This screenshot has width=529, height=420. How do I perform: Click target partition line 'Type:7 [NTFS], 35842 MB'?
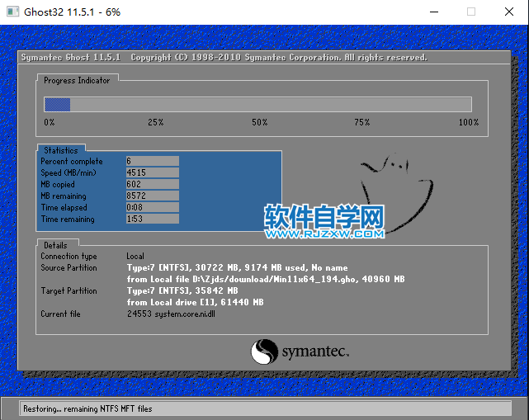click(182, 290)
